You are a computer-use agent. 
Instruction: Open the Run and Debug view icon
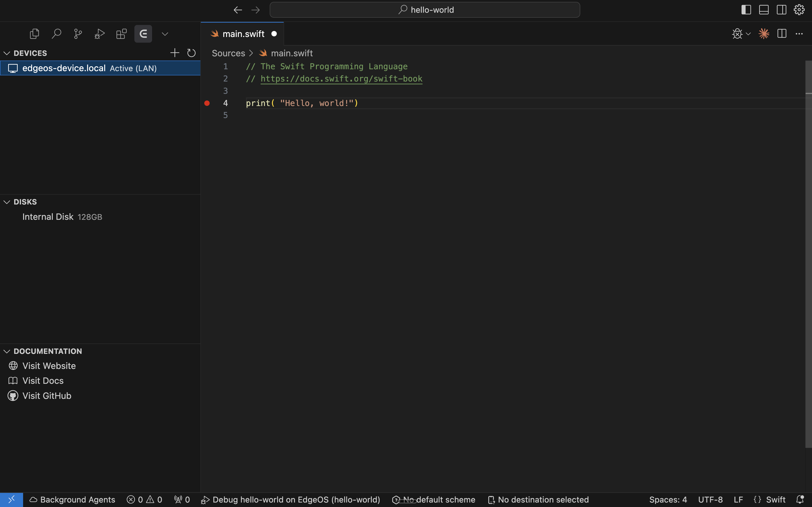100,34
